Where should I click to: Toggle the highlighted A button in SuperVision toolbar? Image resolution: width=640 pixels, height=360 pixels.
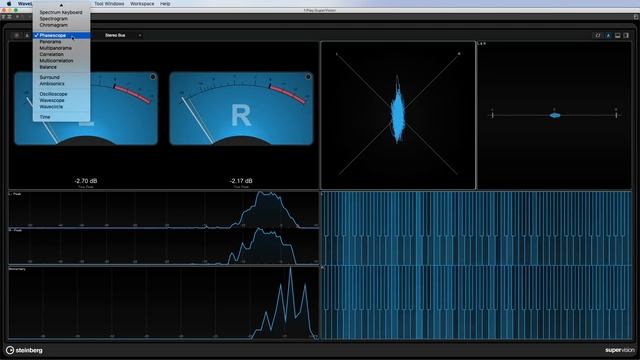click(x=608, y=36)
